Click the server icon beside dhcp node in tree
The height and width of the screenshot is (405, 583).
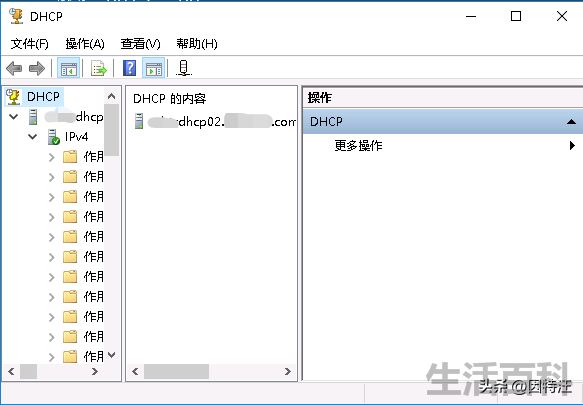click(x=33, y=117)
